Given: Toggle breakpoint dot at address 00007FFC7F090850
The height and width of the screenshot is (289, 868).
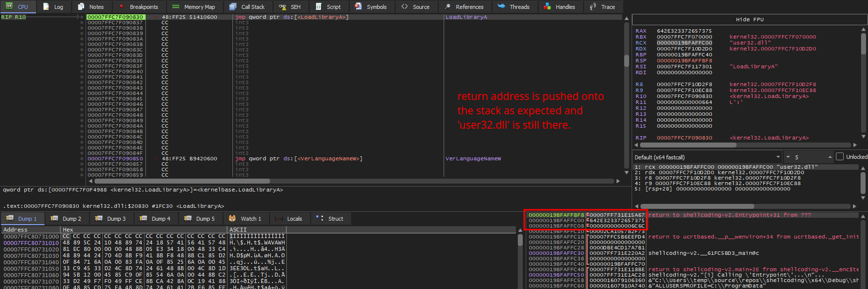Looking at the screenshot, I should 82,159.
